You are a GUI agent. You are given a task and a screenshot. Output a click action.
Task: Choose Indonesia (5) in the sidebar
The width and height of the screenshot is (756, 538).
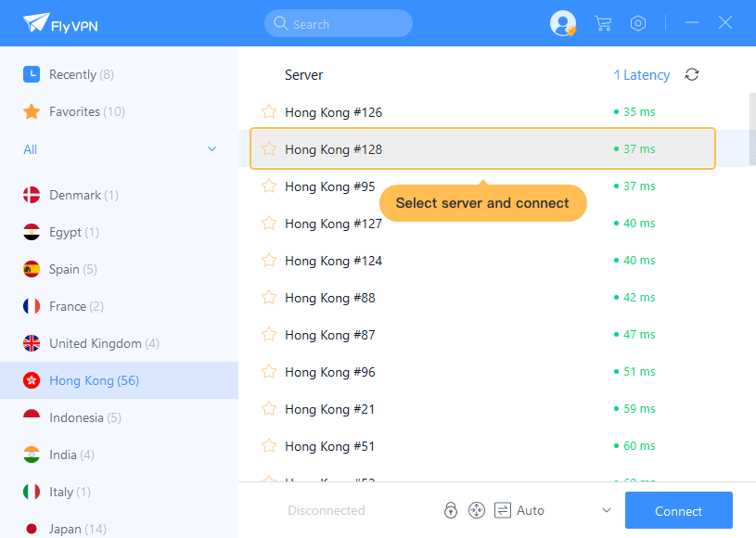click(119, 418)
